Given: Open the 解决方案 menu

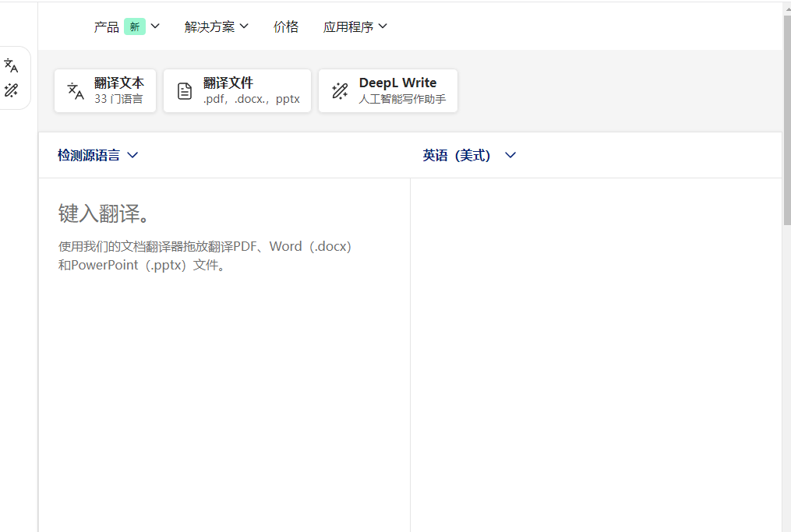Looking at the screenshot, I should click(217, 26).
